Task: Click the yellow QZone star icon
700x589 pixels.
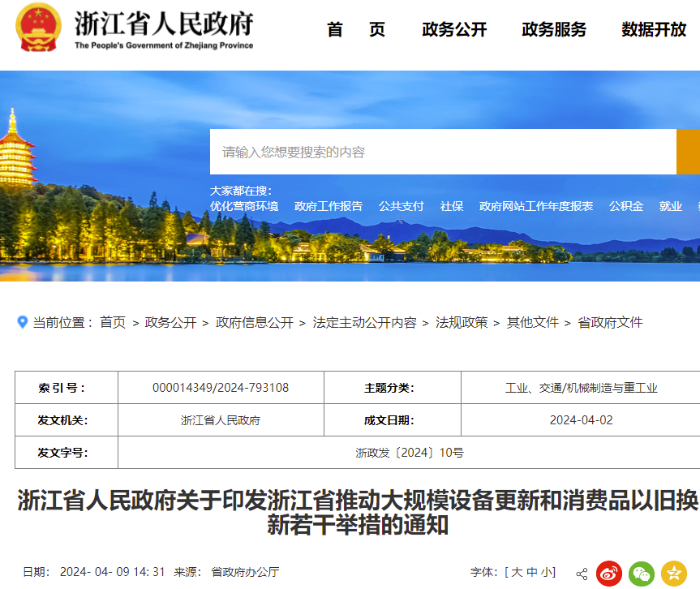Action: (674, 574)
